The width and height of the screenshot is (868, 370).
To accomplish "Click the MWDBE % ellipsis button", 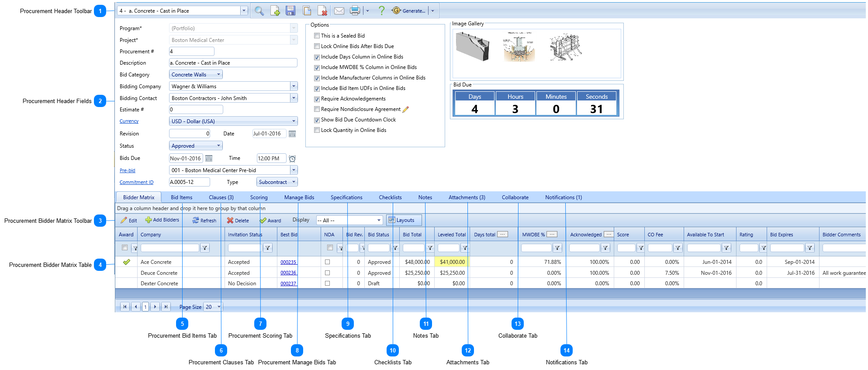I will (552, 234).
